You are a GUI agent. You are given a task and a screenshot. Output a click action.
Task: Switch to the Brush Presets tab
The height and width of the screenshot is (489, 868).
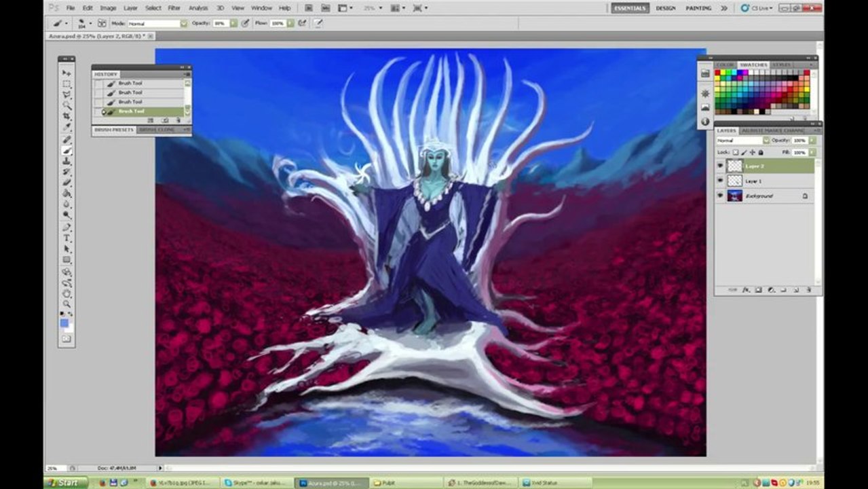(114, 129)
